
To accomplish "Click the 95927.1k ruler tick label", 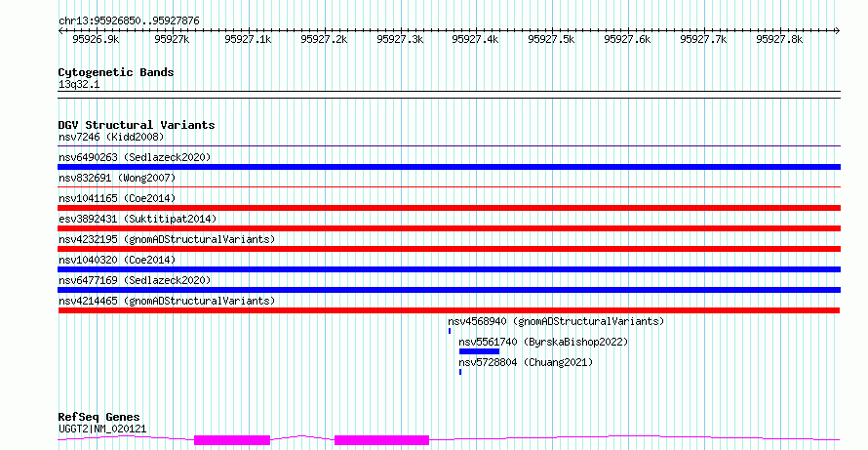I will [248, 39].
